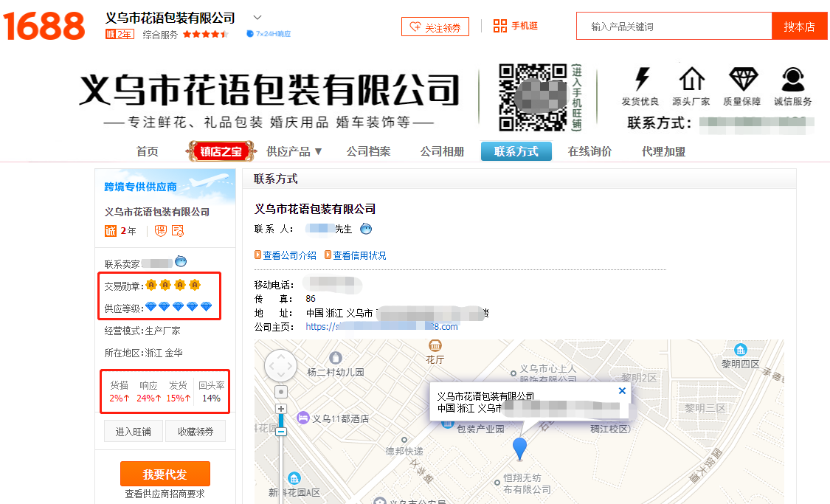This screenshot has width=830, height=504.
Task: Select the 联系方式 tab
Action: tap(516, 151)
